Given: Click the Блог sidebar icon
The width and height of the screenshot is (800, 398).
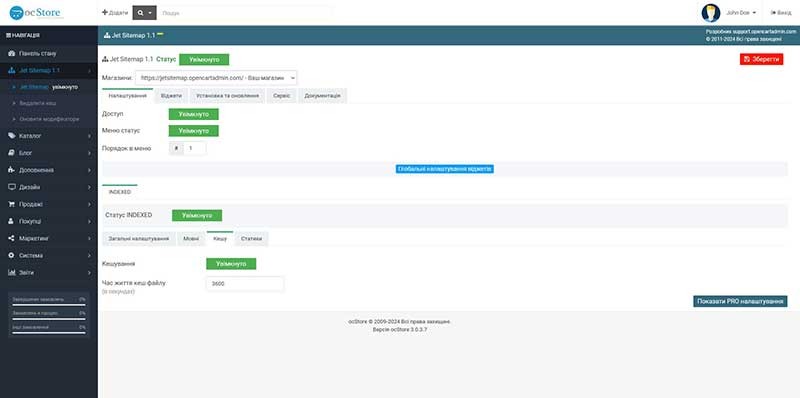Looking at the screenshot, I should (x=12, y=153).
